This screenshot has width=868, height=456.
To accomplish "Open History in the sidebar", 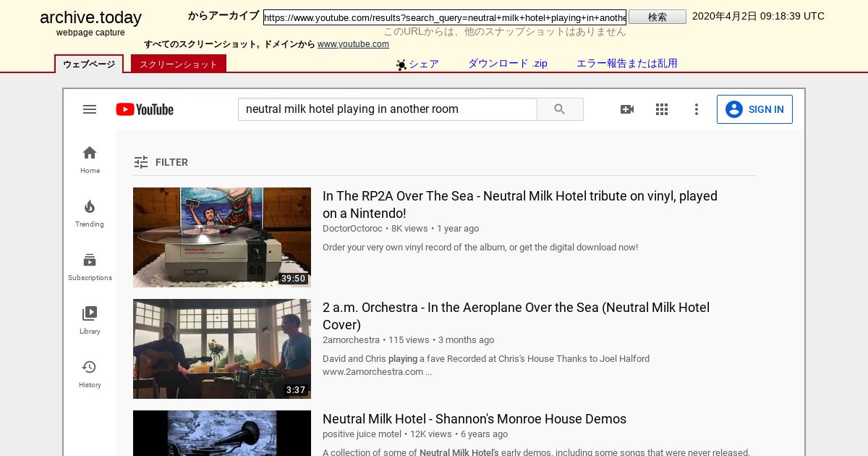I will pos(90,373).
